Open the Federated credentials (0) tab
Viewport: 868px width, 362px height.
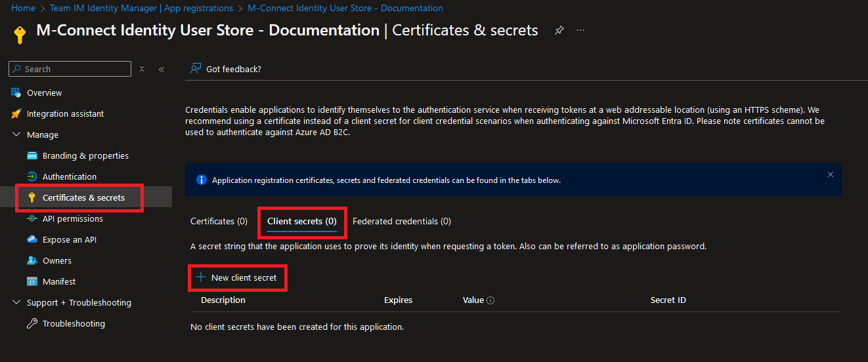pyautogui.click(x=402, y=221)
